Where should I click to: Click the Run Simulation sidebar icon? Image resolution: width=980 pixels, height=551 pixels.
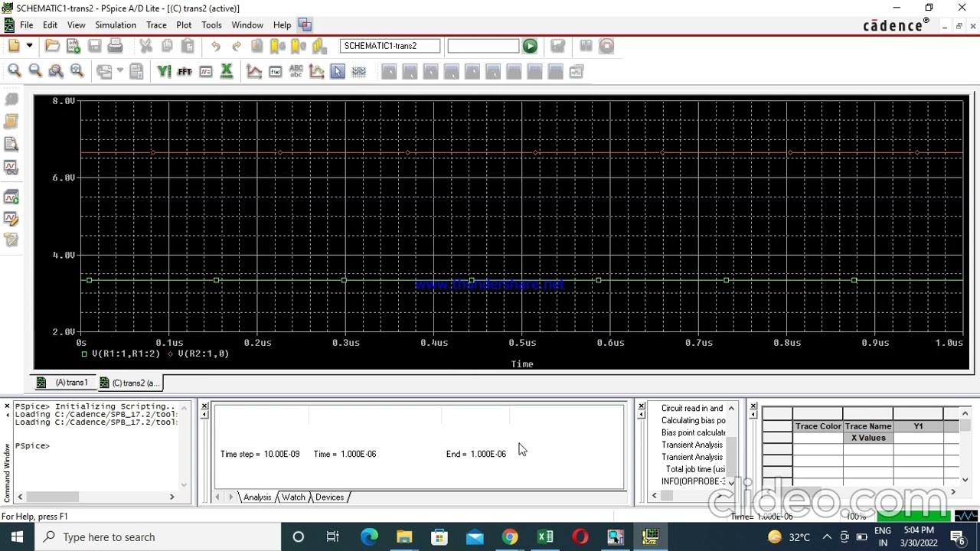(11, 197)
